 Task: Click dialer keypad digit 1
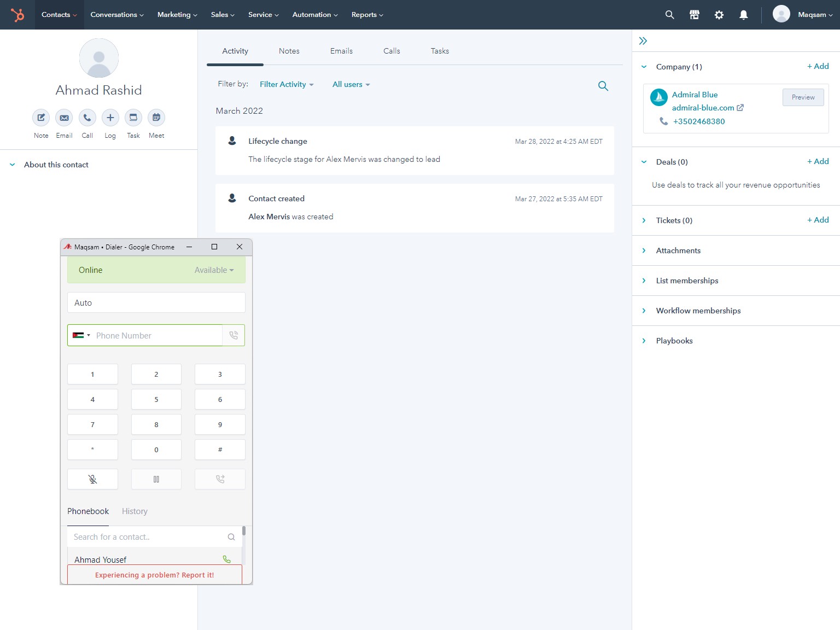[92, 374]
